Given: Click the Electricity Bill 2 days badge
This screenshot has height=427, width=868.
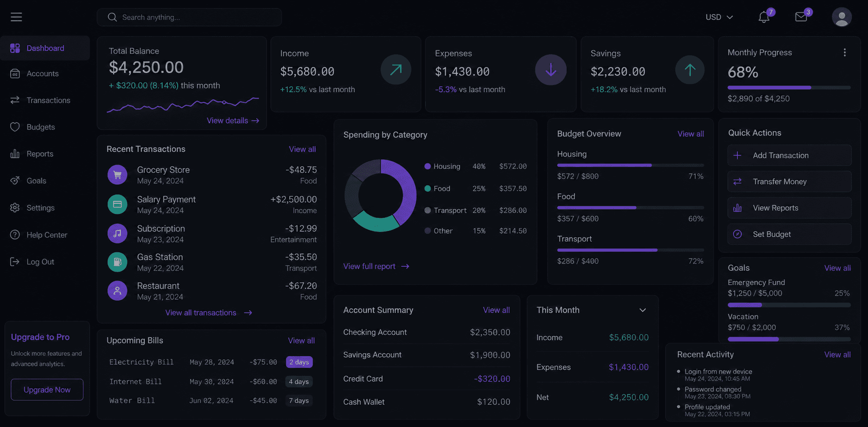Looking at the screenshot, I should coord(299,362).
